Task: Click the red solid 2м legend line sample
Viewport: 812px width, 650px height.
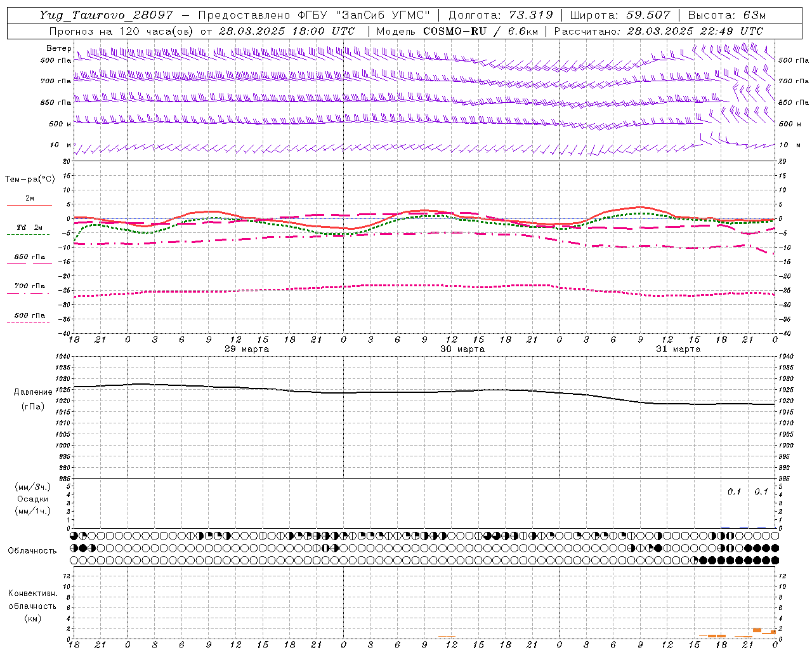Action: (29, 206)
